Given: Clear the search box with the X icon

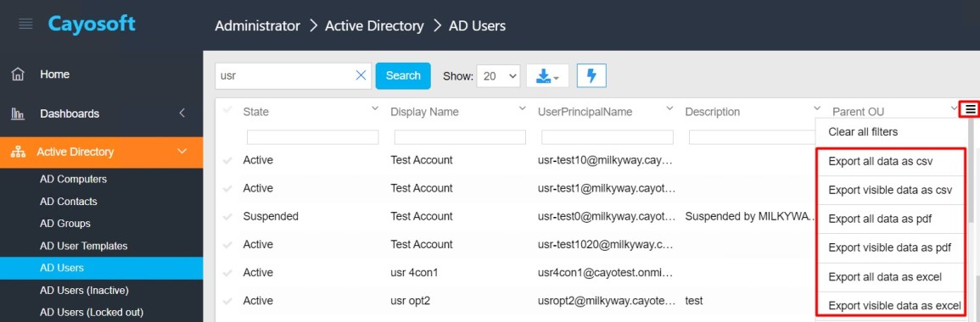Looking at the screenshot, I should pos(361,75).
